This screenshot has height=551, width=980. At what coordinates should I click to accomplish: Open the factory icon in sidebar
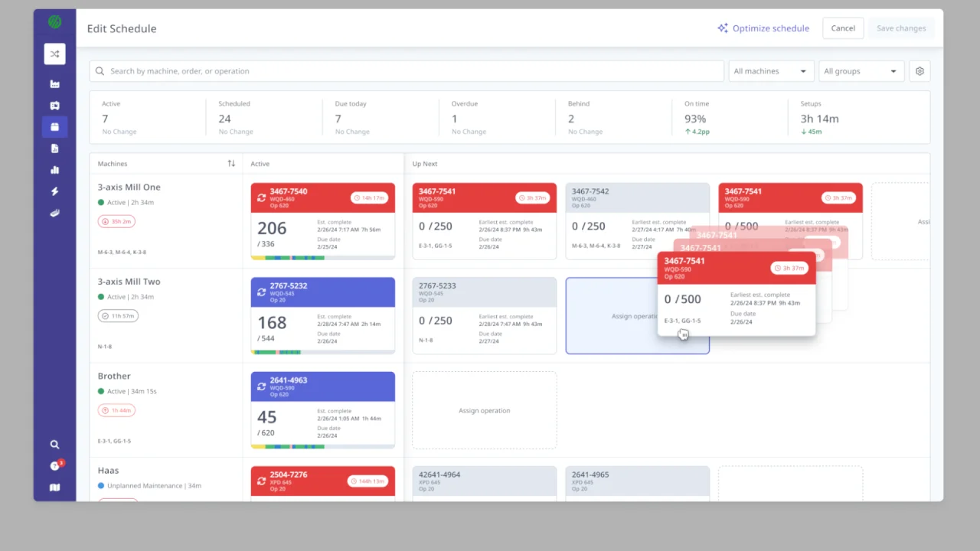click(x=54, y=84)
